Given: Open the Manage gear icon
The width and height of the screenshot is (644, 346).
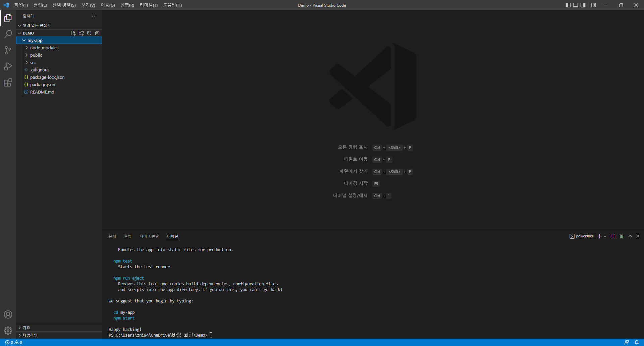Looking at the screenshot, I should (x=8, y=331).
